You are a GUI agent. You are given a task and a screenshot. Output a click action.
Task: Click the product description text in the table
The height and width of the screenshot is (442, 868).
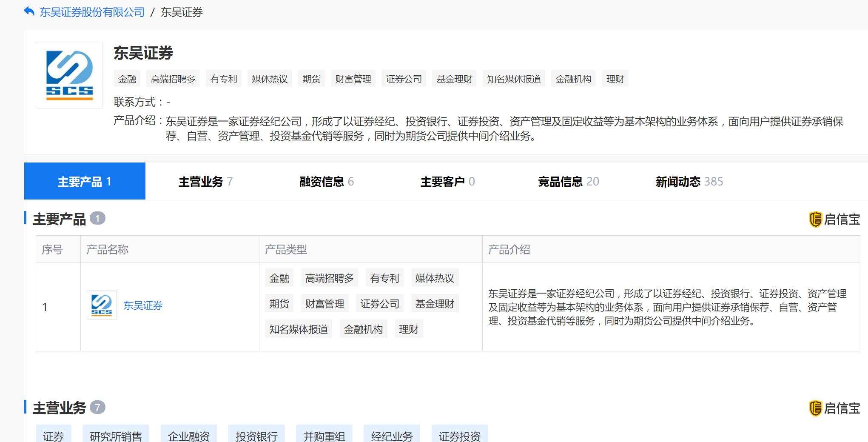(667, 307)
